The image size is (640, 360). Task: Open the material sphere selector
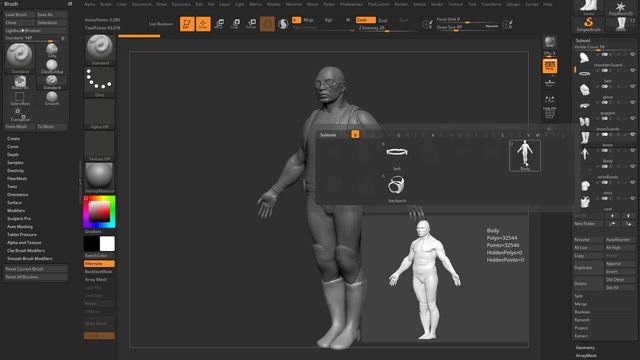99,178
